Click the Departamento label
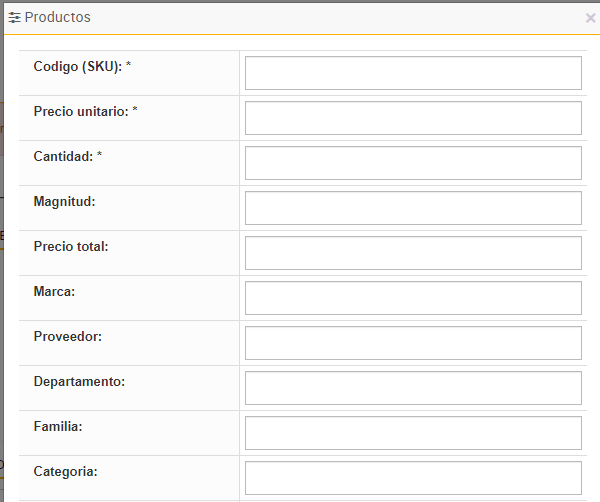The width and height of the screenshot is (600, 502). click(x=79, y=382)
